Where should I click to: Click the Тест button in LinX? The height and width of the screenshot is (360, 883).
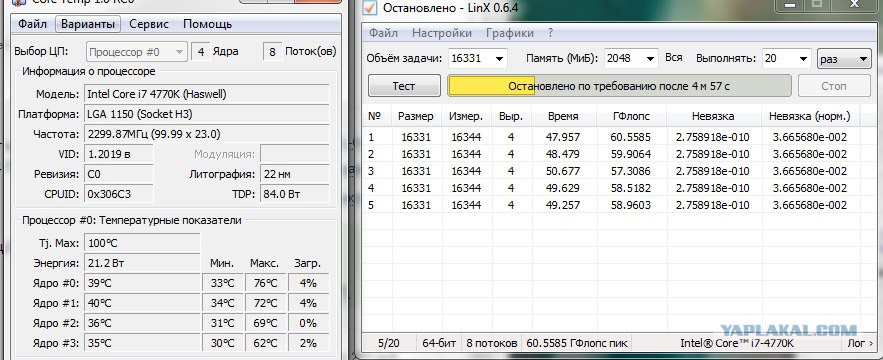point(404,86)
